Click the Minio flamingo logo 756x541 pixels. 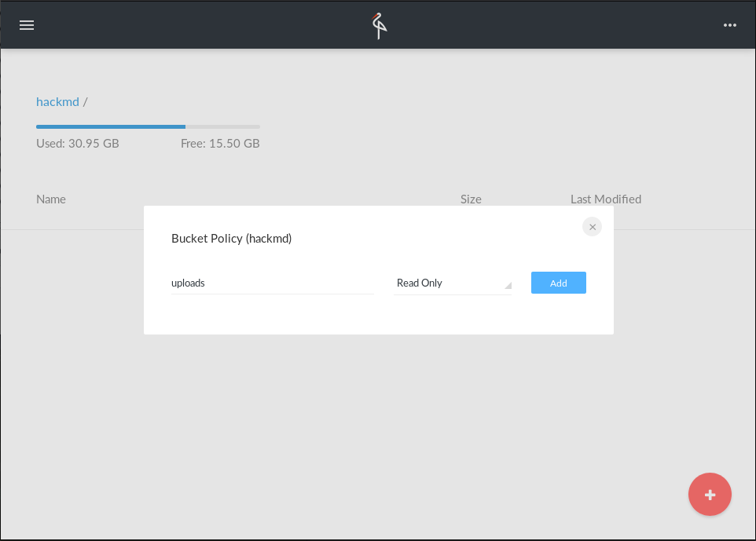coord(379,25)
